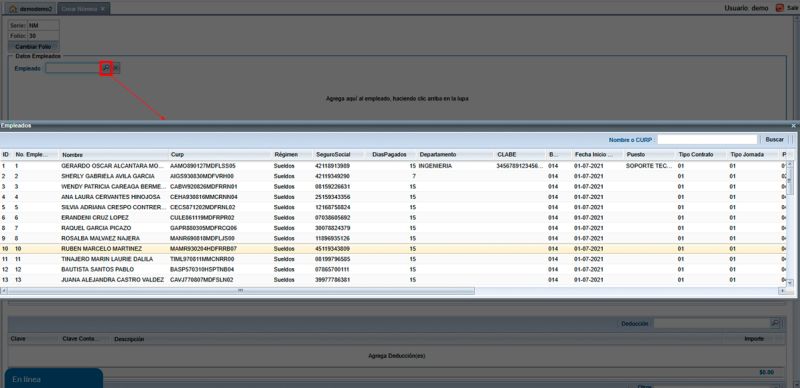Click the CLABE value 3456789123456...

coord(519,166)
